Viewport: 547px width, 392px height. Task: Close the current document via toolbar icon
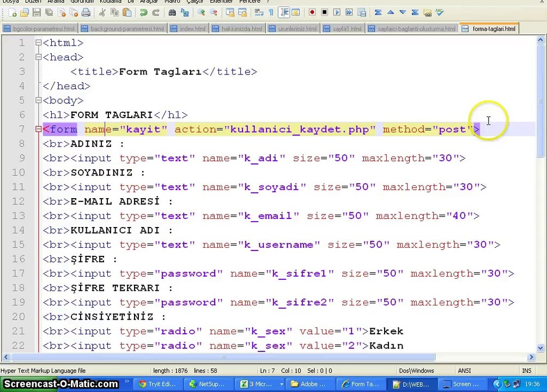coord(62,13)
